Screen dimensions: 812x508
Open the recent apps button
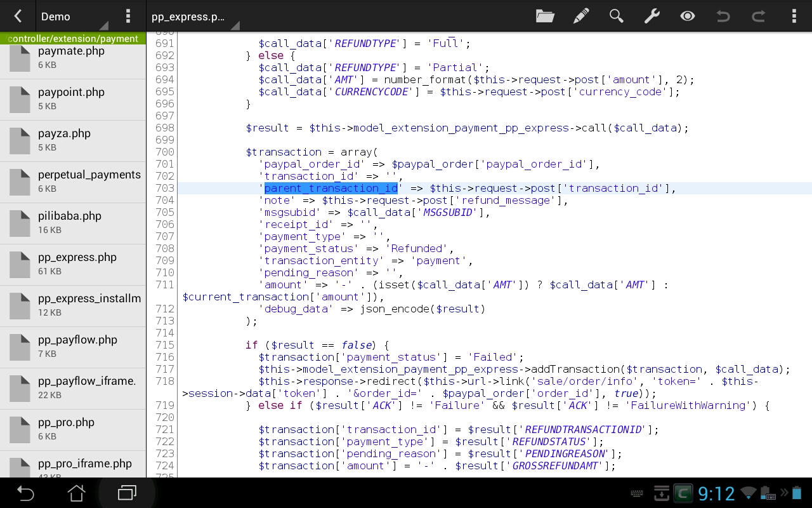coord(127,493)
